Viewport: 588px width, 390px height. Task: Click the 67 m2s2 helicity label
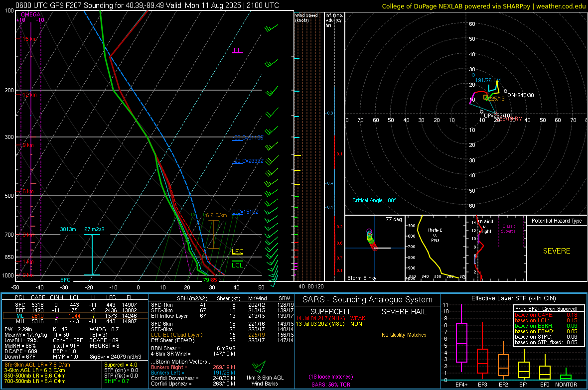click(94, 229)
